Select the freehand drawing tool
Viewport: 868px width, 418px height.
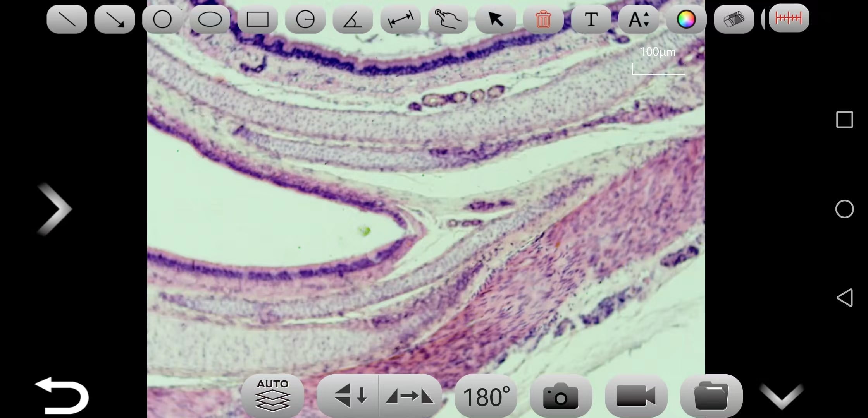[448, 19]
